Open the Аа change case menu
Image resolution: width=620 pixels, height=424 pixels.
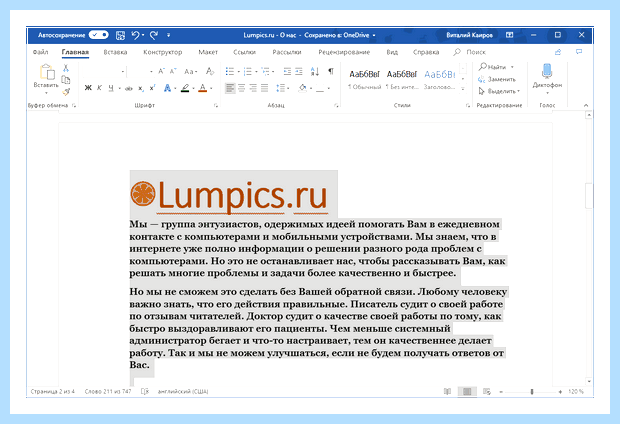tap(190, 72)
